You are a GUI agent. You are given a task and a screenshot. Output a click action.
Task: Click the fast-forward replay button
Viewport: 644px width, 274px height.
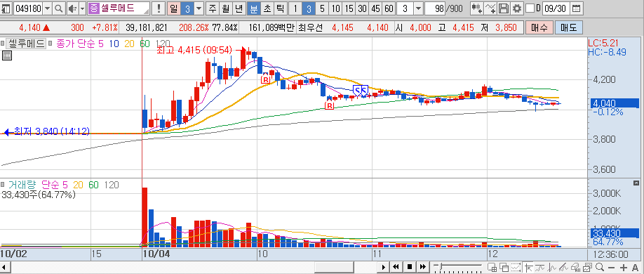[x=422, y=266]
